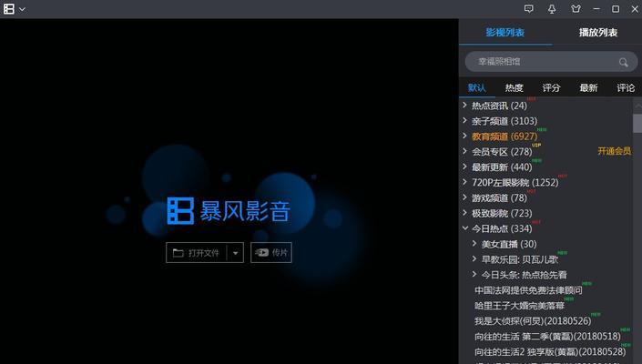Expand the 720P左眼影院 (1252) category
642x364 pixels.
pos(464,182)
